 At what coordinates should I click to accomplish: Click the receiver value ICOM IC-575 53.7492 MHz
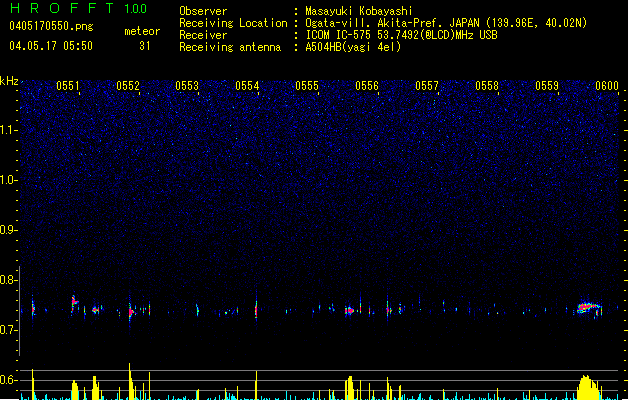pyautogui.click(x=402, y=35)
